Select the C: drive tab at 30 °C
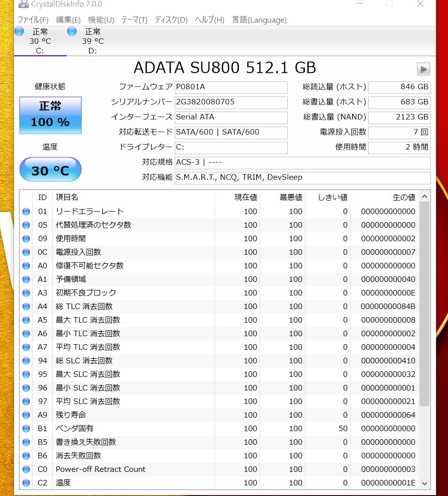 click(x=40, y=41)
